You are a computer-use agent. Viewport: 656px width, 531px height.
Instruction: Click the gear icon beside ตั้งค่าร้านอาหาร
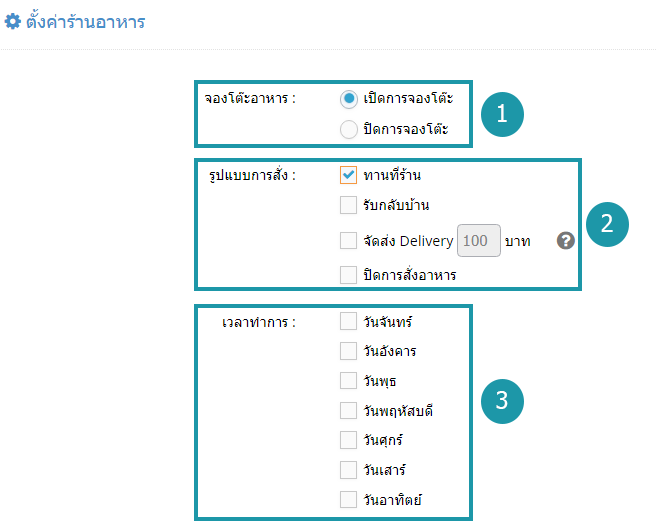point(13,21)
